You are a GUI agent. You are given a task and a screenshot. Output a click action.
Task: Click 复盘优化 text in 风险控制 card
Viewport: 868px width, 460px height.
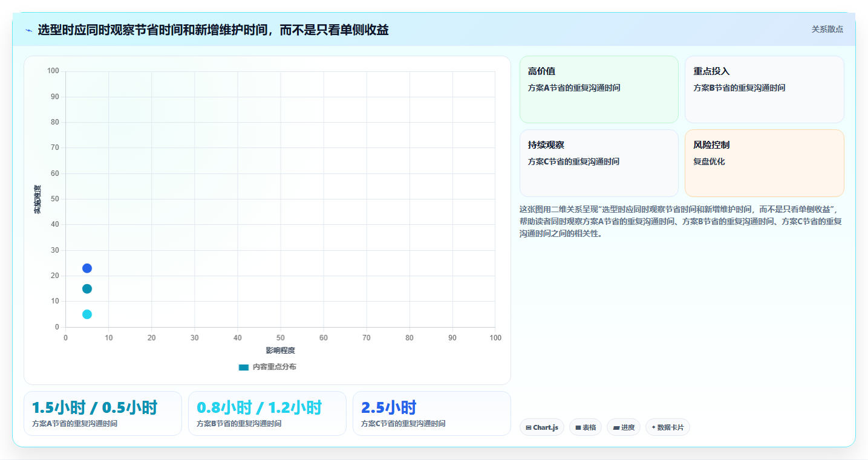(x=709, y=161)
